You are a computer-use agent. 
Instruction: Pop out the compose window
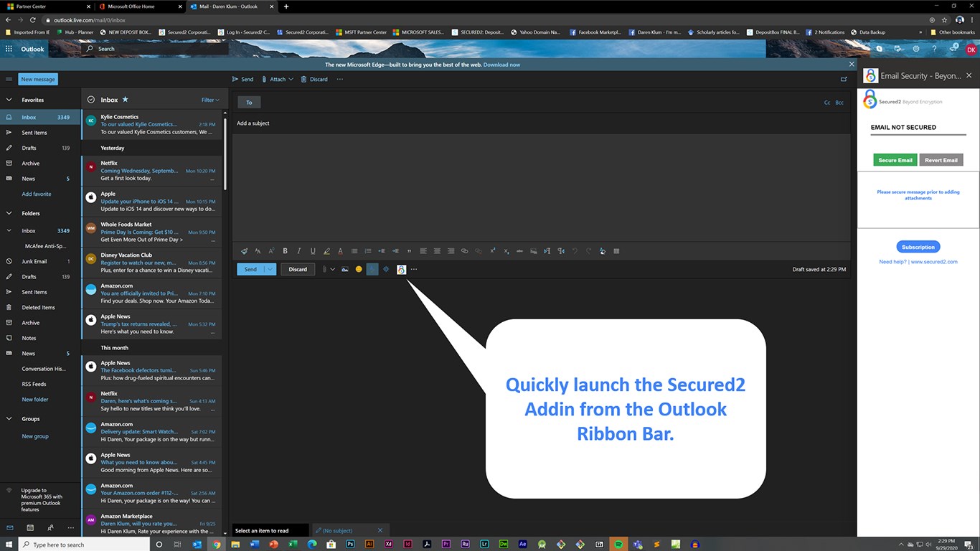844,79
